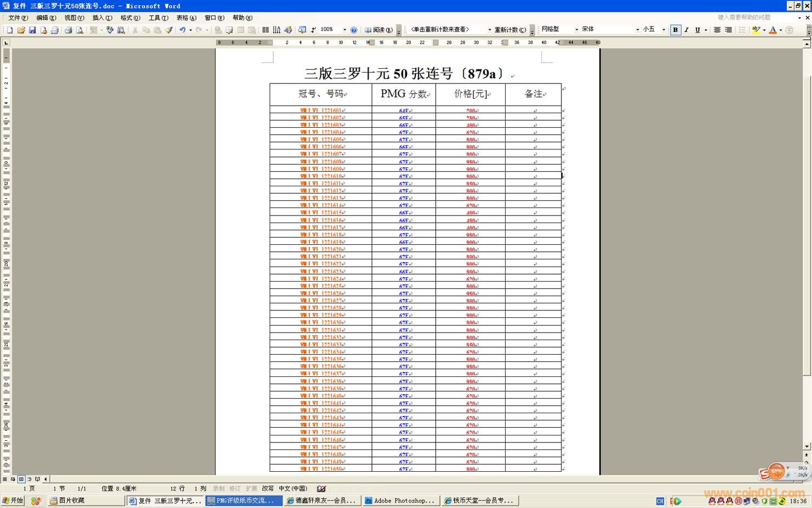This screenshot has width=812, height=508.
Task: Open the Print Preview icon
Action: pos(80,30)
